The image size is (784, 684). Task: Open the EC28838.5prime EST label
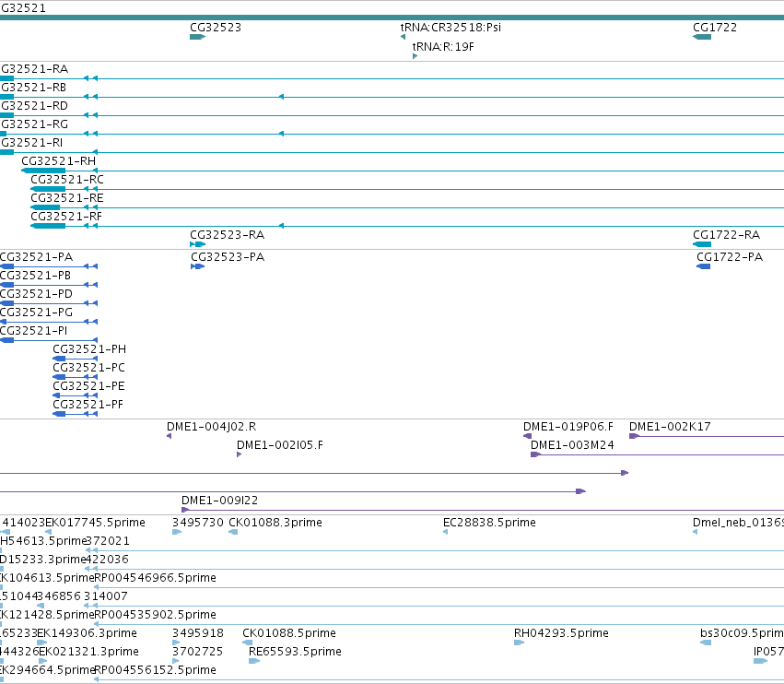489,523
